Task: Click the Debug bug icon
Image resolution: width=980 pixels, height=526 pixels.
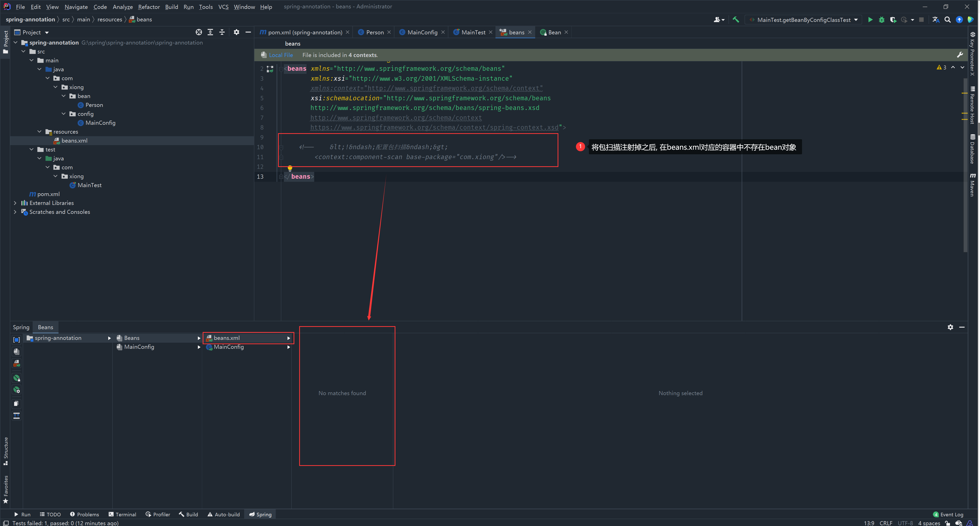Action: tap(881, 20)
